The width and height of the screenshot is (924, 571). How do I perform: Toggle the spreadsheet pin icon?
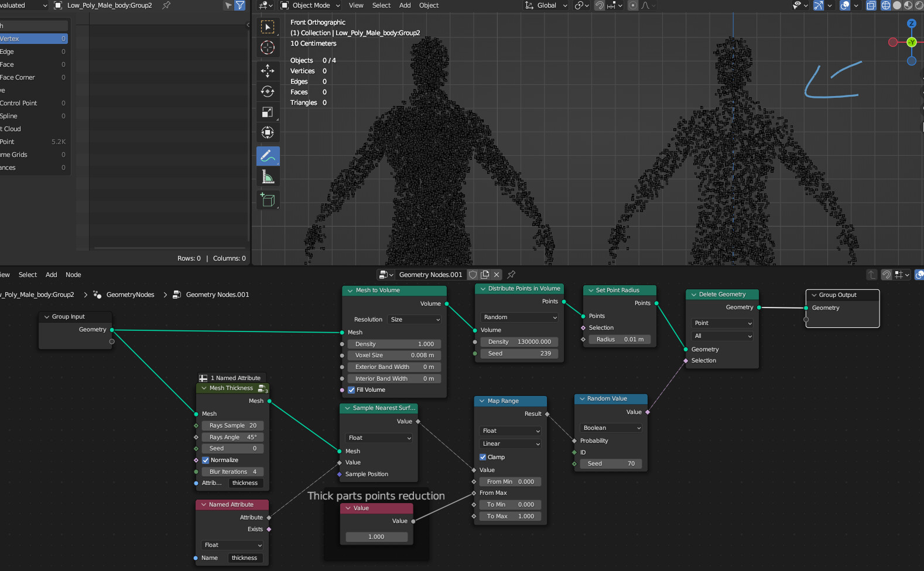pos(166,5)
